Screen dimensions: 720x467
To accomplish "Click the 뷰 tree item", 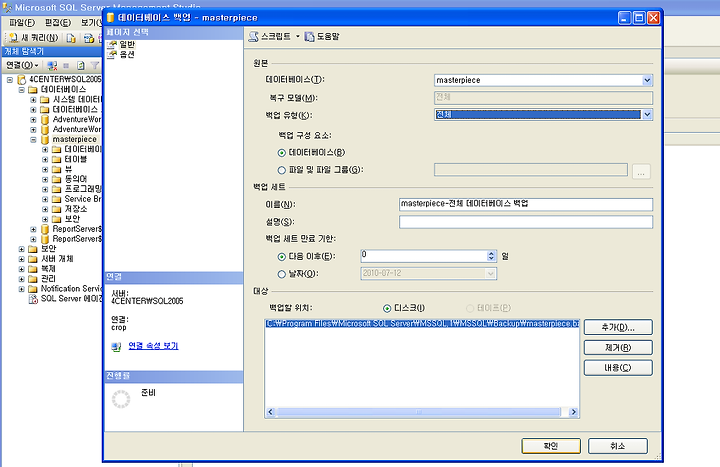I will tap(68, 169).
